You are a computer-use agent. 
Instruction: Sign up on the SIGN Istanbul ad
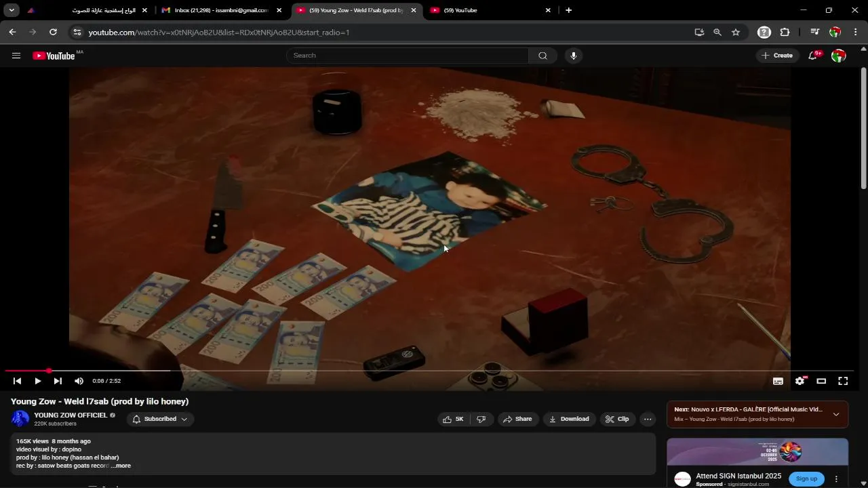click(806, 479)
